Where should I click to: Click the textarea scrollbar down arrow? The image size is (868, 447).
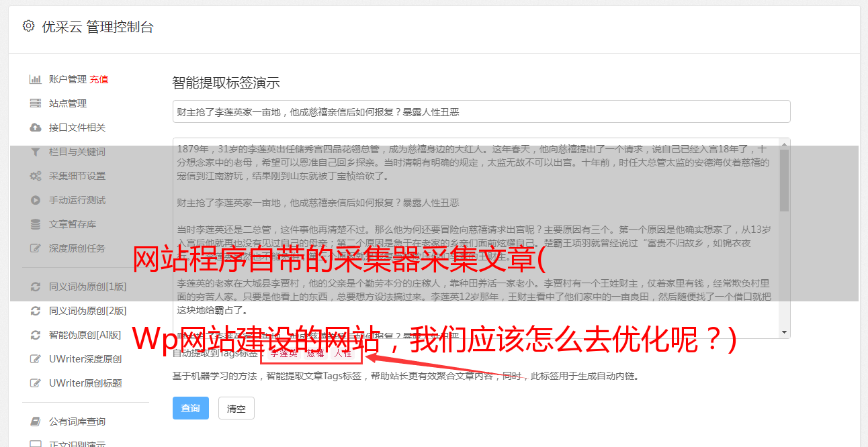pos(784,332)
